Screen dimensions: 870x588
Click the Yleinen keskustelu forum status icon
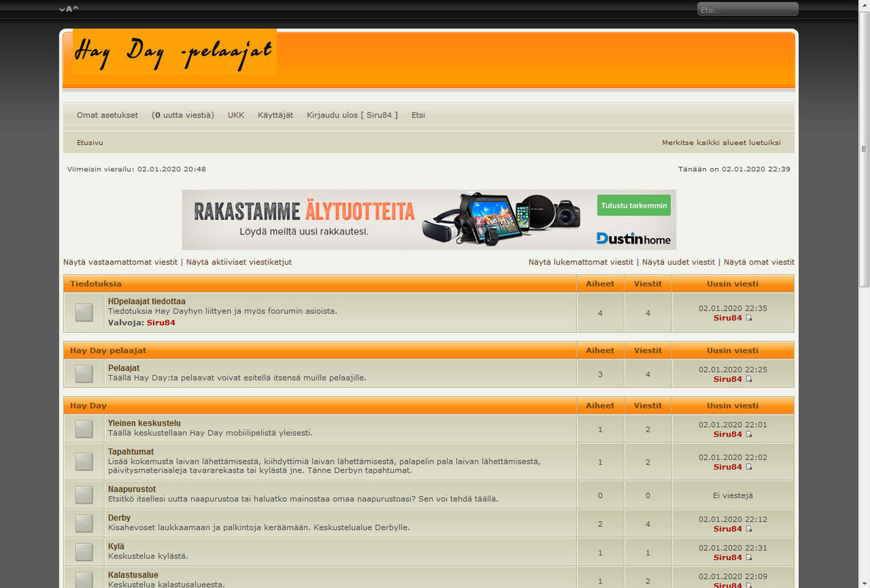click(84, 429)
